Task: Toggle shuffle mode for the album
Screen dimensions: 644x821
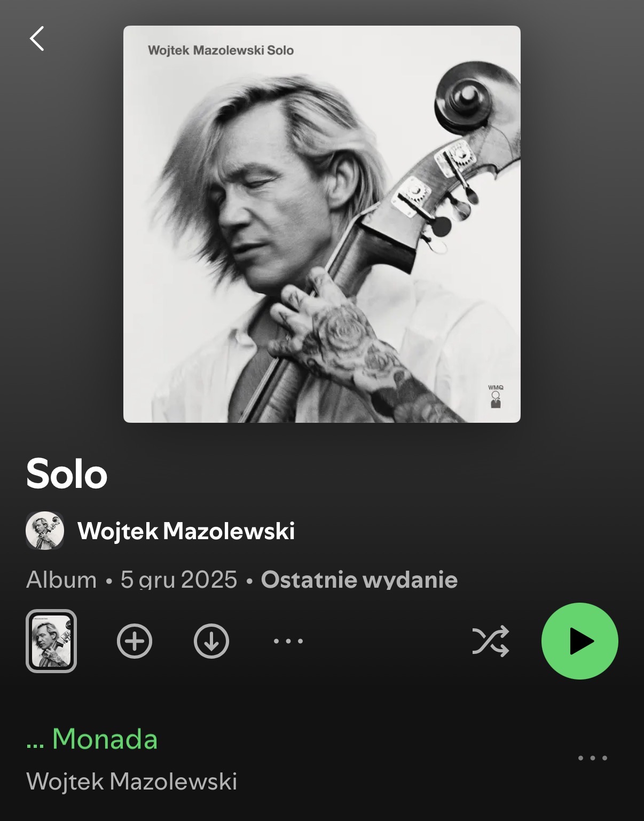Action: point(491,641)
